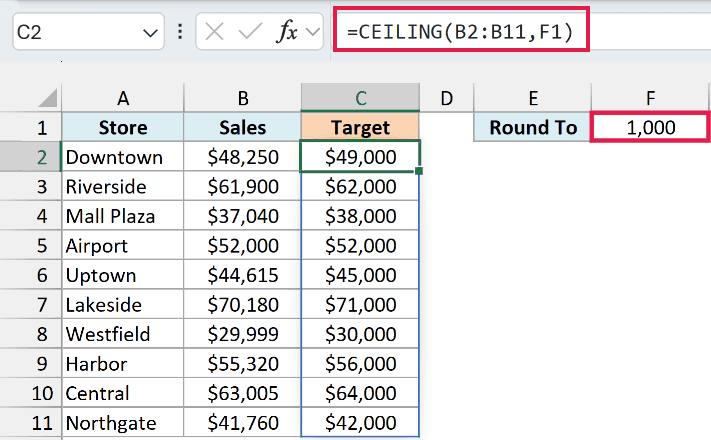Select the Airport cell

pos(123,245)
